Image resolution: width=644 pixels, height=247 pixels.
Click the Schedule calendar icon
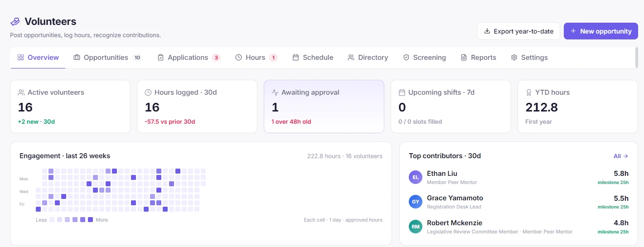(x=295, y=58)
